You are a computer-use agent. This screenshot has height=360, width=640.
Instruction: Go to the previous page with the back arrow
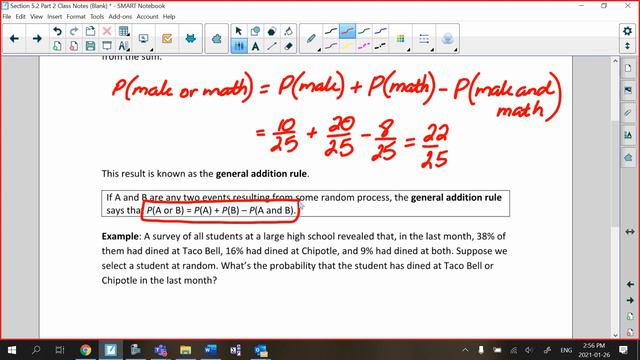pyautogui.click(x=14, y=39)
